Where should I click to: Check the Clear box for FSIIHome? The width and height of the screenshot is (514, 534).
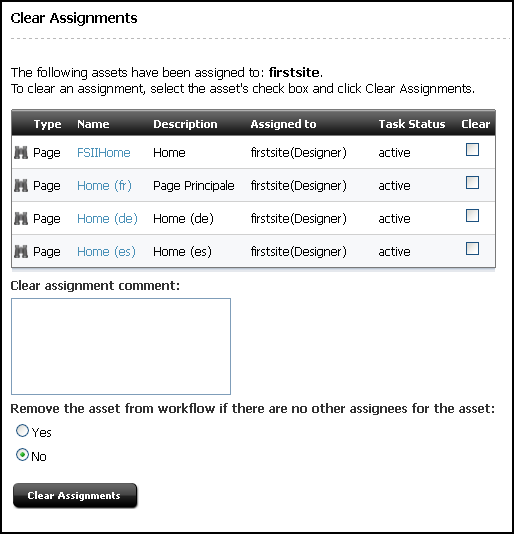472,150
